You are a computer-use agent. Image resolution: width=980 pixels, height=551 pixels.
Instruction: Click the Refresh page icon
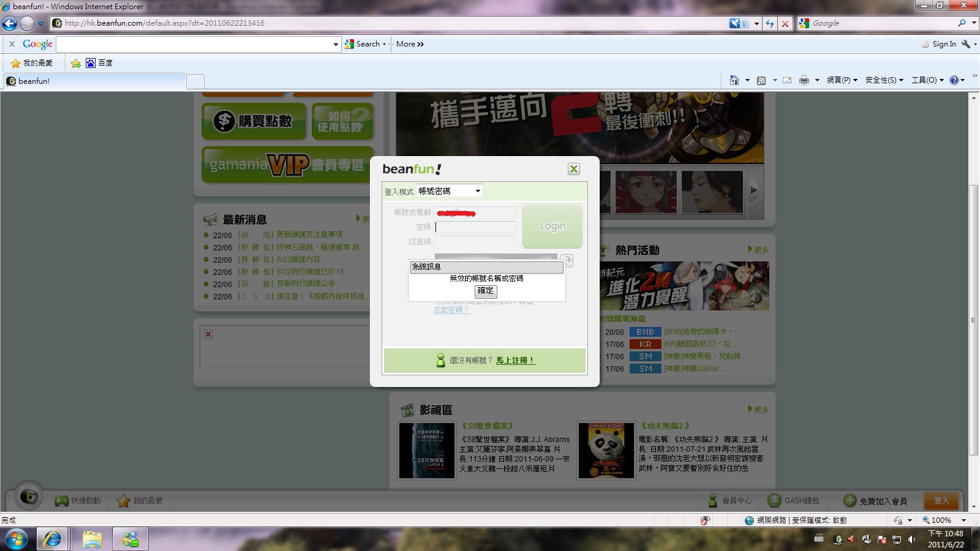pos(770,23)
